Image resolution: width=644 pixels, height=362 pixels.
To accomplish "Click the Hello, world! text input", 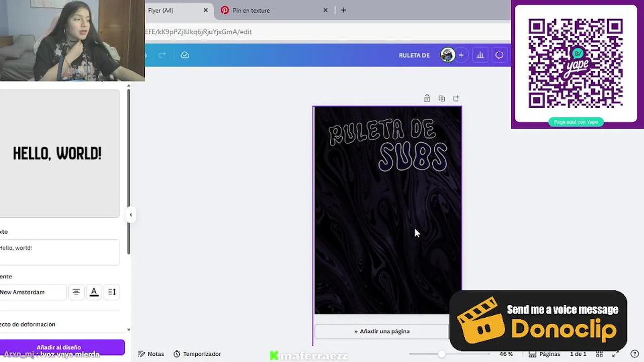I will tap(59, 252).
